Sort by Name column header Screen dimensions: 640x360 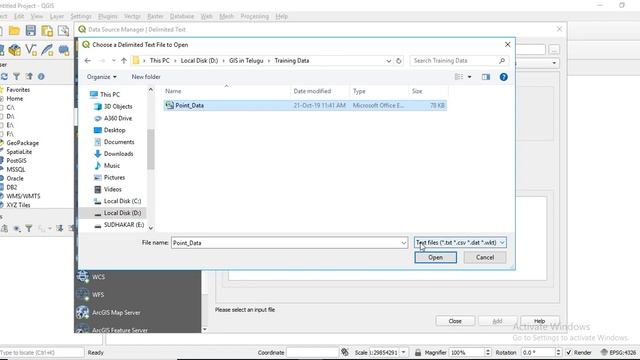click(x=173, y=91)
